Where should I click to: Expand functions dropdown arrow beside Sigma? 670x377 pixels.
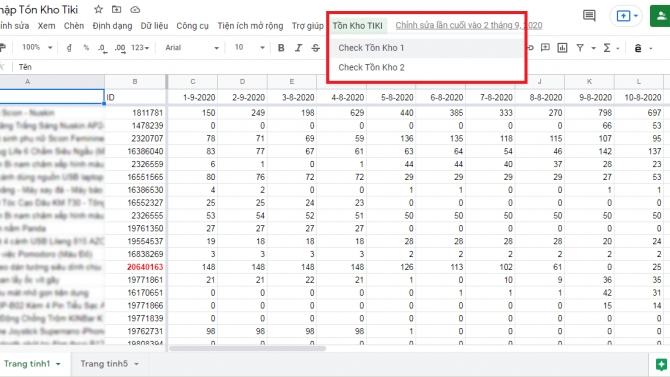point(618,48)
